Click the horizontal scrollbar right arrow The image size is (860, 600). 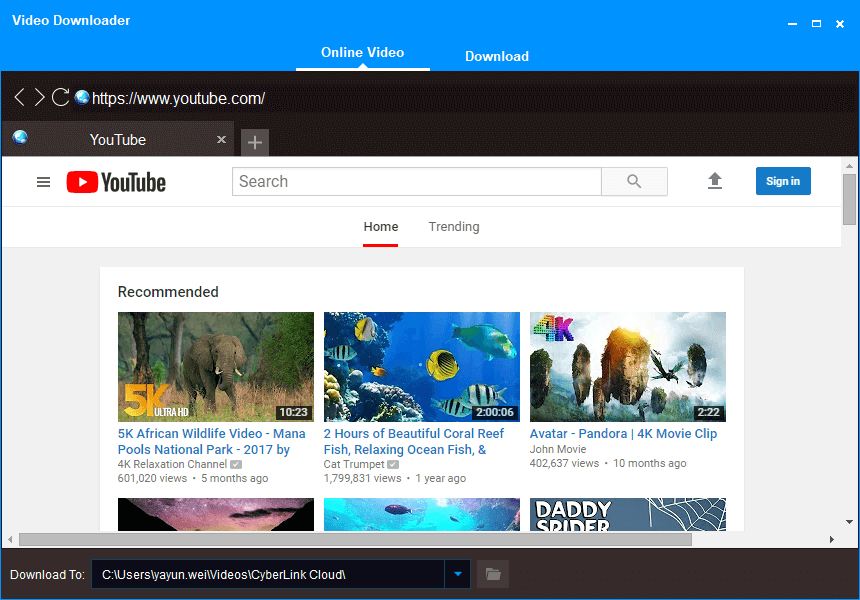pyautogui.click(x=831, y=540)
